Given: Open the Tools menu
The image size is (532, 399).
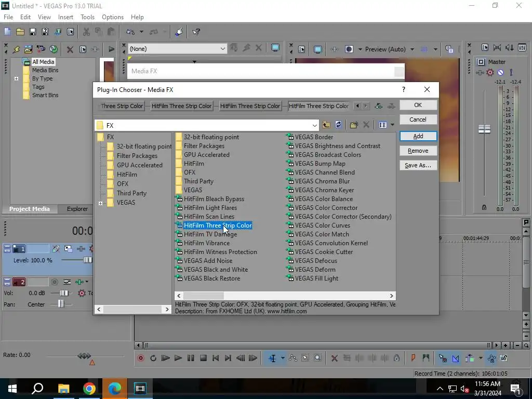Looking at the screenshot, I should click(87, 17).
